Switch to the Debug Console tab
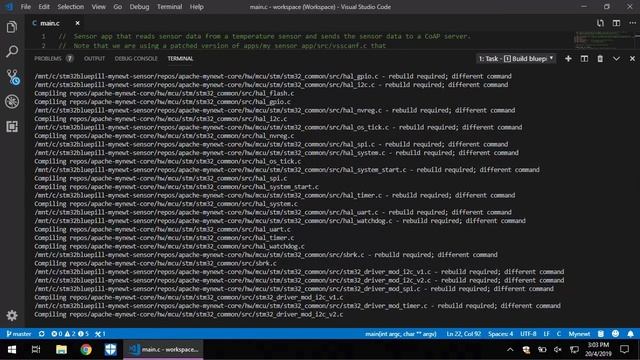The image size is (640, 360). pos(136,58)
